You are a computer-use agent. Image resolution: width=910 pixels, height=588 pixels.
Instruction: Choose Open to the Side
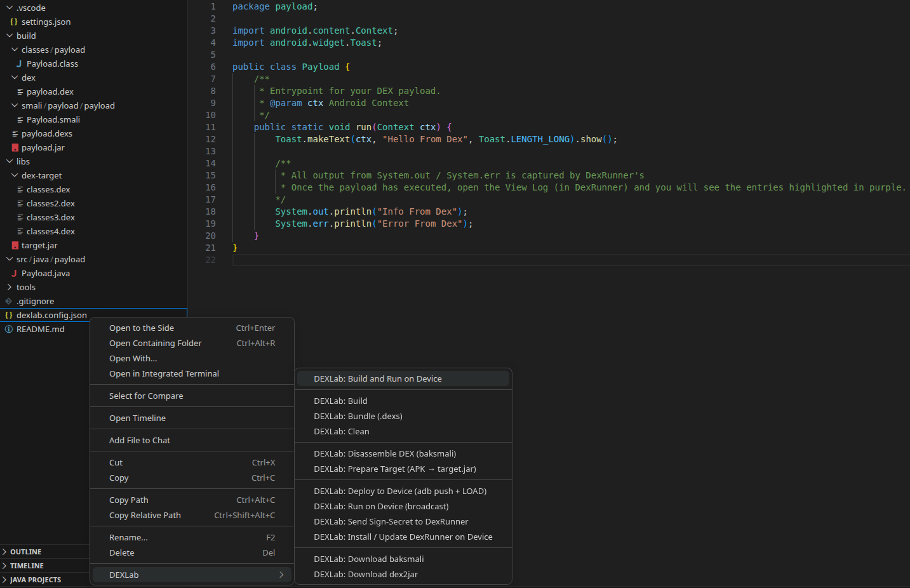(x=192, y=328)
